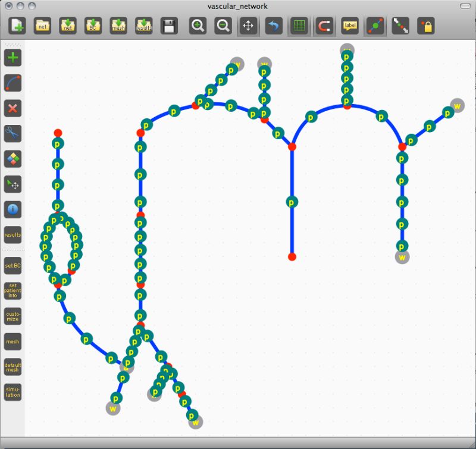Image resolution: width=476 pixels, height=449 pixels.
Task: Save the results file
Action: 144,26
